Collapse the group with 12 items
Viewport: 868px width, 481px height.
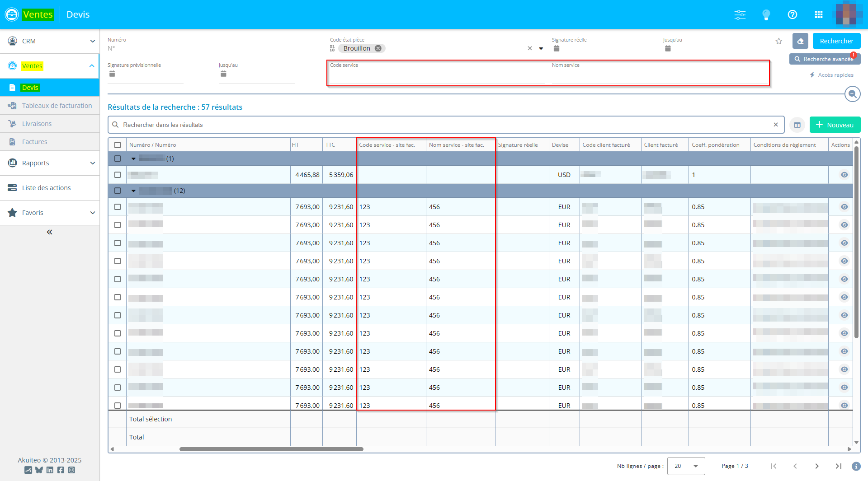133,191
